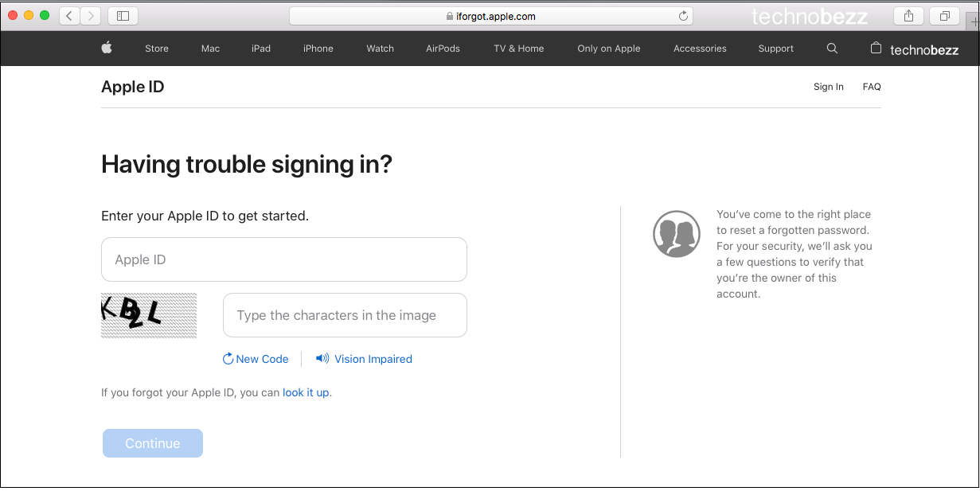Open the Safari share button
980x491 pixels.
click(908, 16)
